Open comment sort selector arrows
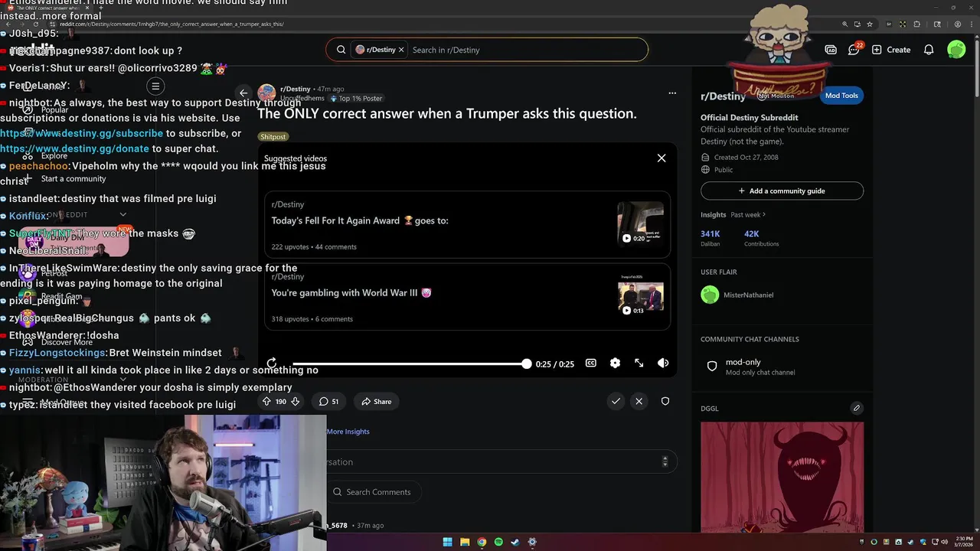This screenshot has width=980, height=551. click(x=665, y=461)
